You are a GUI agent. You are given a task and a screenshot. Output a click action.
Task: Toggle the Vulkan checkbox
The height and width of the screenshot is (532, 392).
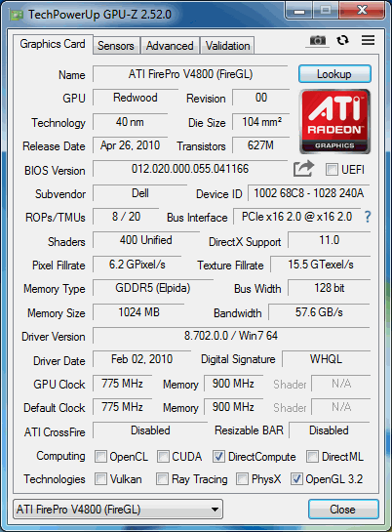point(100,479)
